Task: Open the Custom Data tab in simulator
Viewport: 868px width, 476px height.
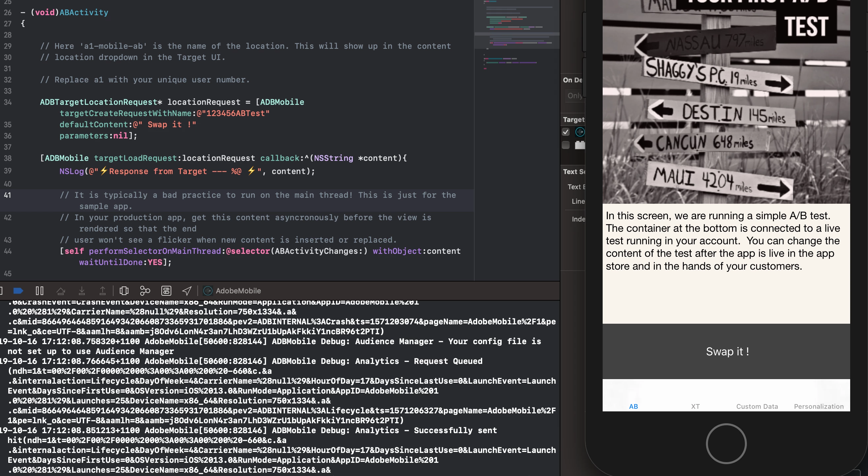Action: pos(757,406)
